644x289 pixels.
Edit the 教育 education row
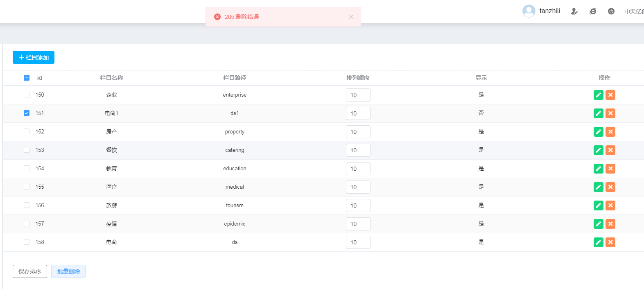tap(598, 169)
